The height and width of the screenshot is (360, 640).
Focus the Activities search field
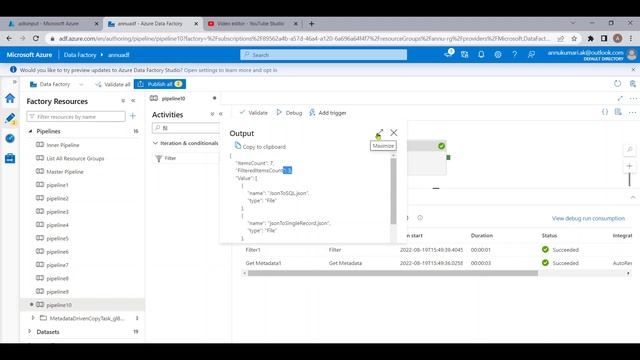click(x=186, y=128)
